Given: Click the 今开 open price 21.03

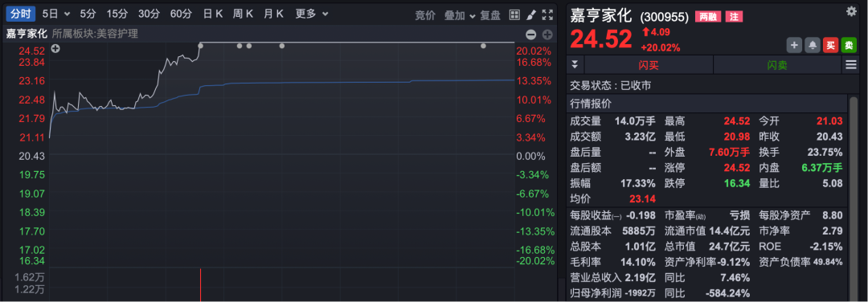Looking at the screenshot, I should [829, 121].
